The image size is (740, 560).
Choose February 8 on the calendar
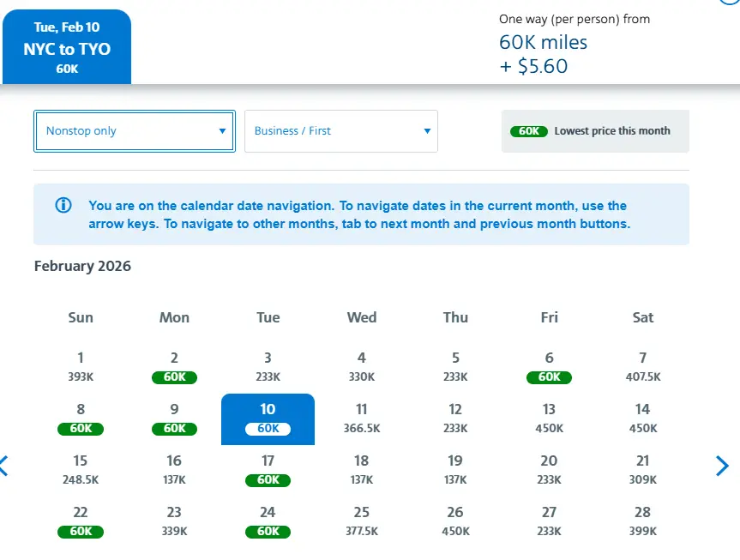[x=81, y=418]
